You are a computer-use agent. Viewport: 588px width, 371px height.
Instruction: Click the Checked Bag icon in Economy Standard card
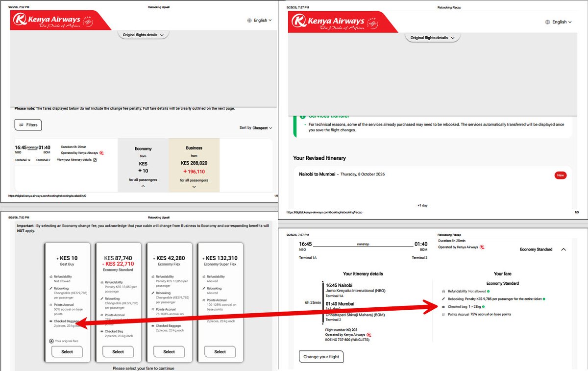coord(102,332)
